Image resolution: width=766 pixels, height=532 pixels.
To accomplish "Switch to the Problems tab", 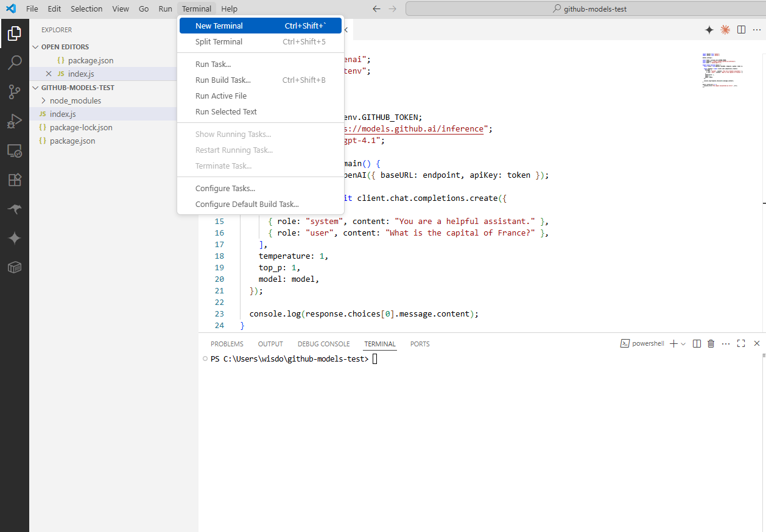I will coord(227,344).
